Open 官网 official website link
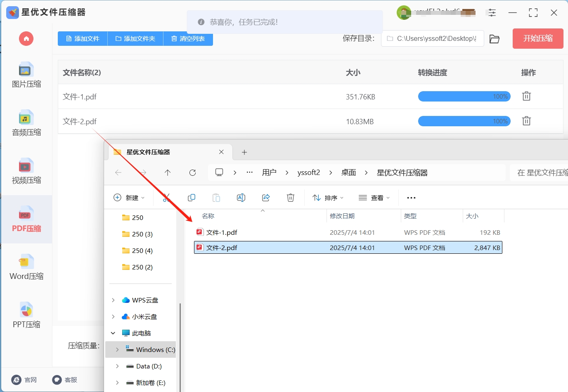Screen dimensions: 568x392 [x=24, y=380]
